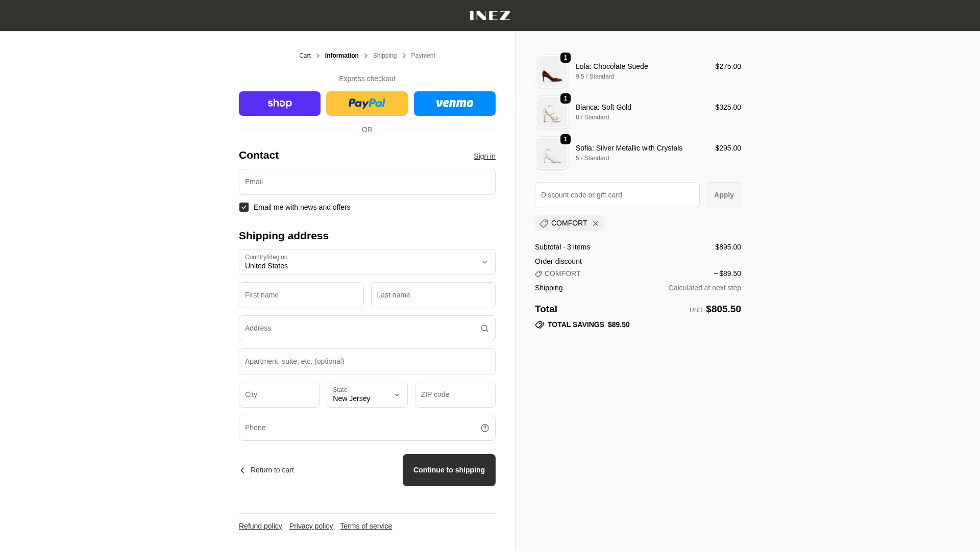This screenshot has height=551, width=980.
Task: Expand the State dropdown showing New Jersey
Action: click(x=367, y=395)
